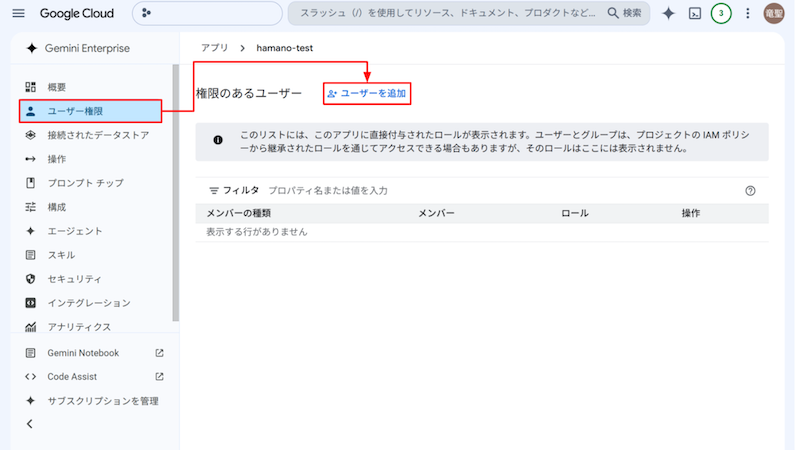804x450 pixels.
Task: Open the user account avatar
Action: [774, 13]
